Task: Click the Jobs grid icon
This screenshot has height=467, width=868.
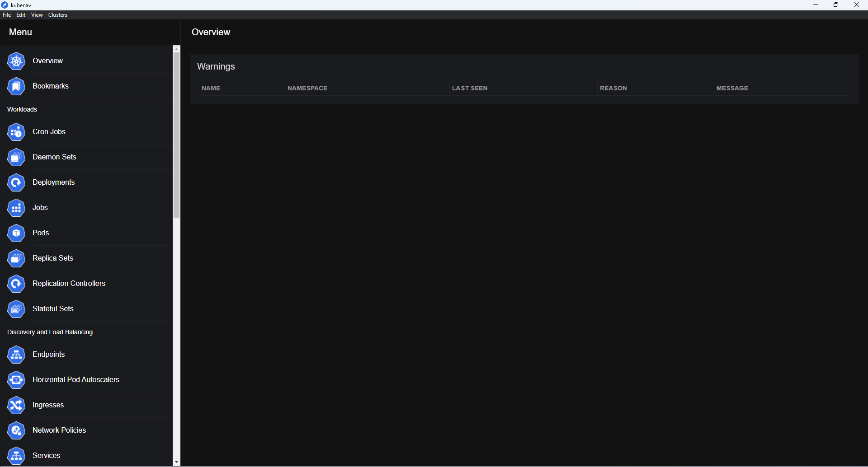Action: coord(16,208)
